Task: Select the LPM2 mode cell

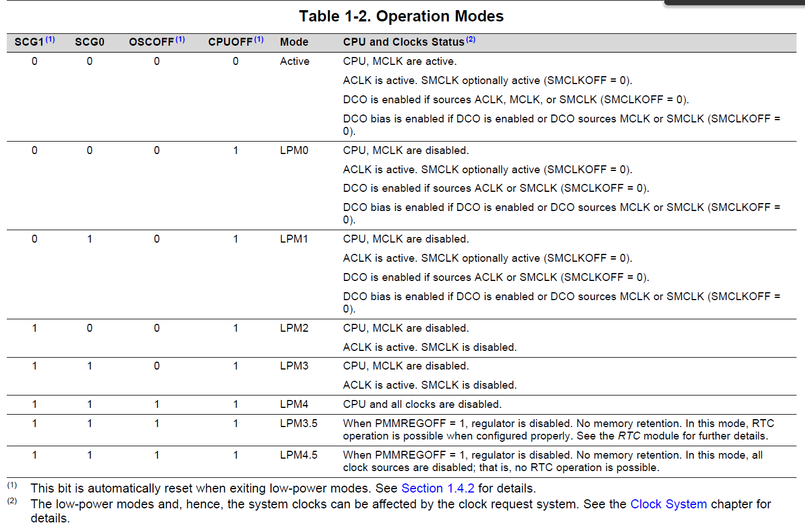Action: pos(294,328)
